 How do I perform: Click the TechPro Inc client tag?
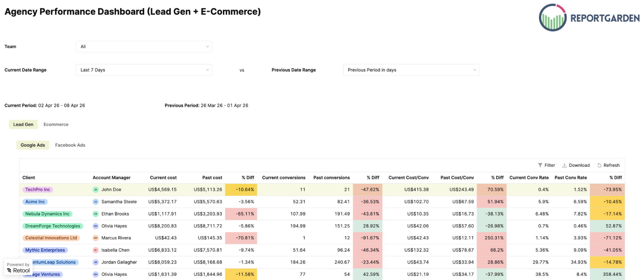coord(38,190)
